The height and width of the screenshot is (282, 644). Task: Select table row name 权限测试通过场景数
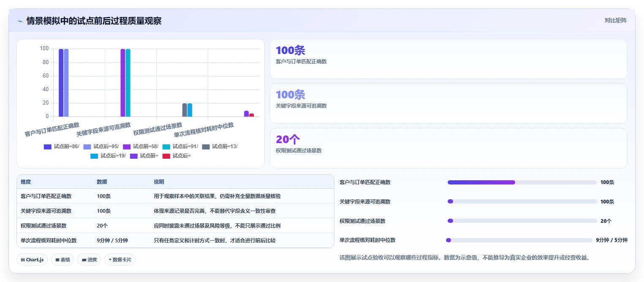43,226
